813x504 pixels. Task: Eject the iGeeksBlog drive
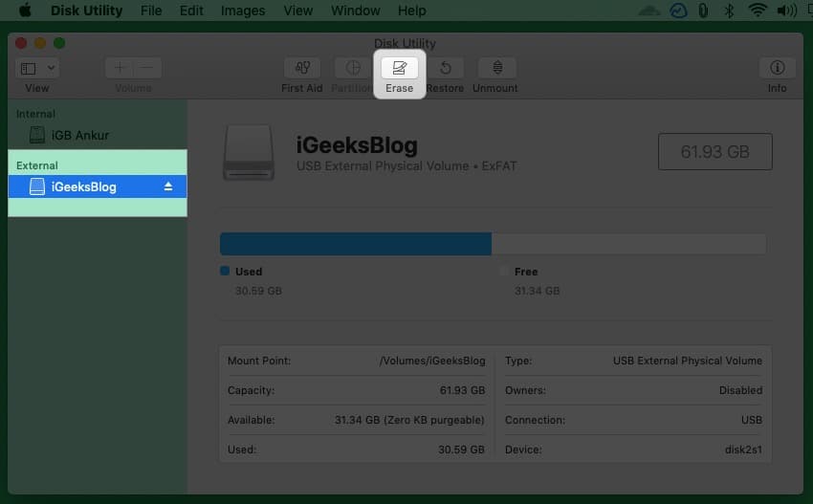168,186
